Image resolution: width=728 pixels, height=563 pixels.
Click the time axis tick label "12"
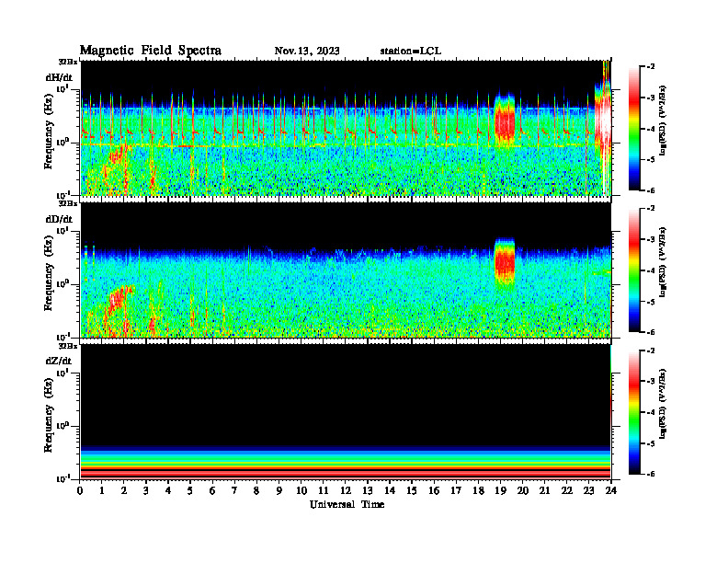(346, 491)
